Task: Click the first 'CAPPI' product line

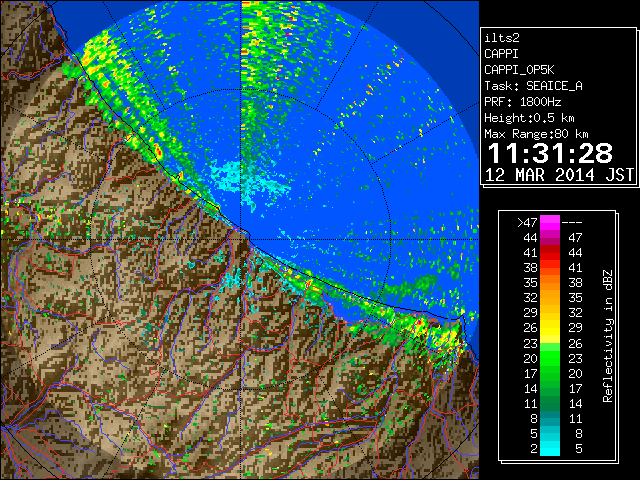Action: point(501,54)
